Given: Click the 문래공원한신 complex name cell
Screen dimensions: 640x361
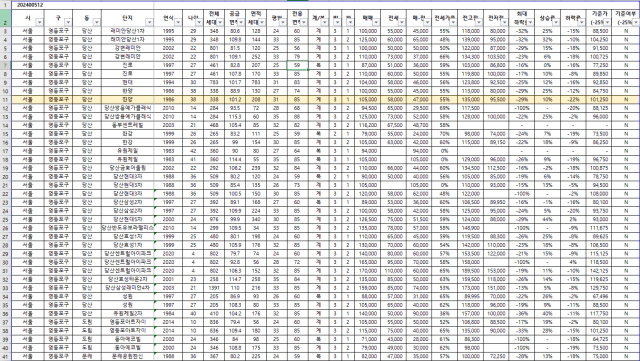Looking at the screenshot, I should pos(127,356).
